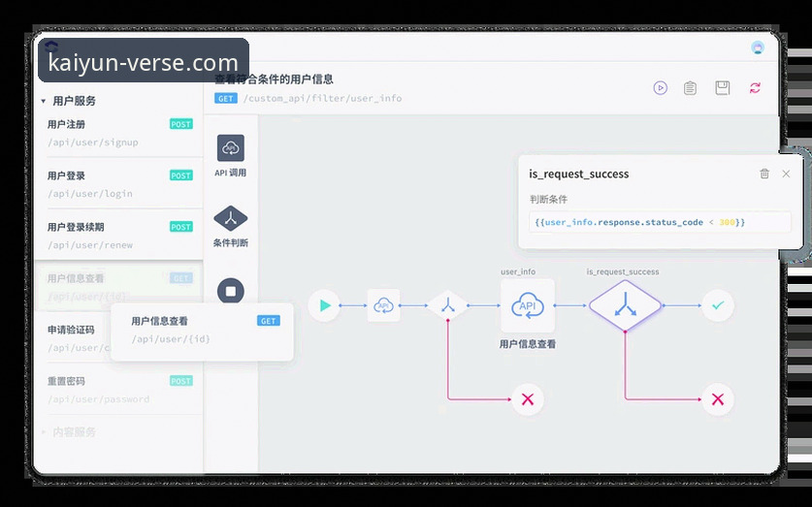The width and height of the screenshot is (812, 507).
Task: Click the red refresh icon in toolbar
Action: pos(755,88)
